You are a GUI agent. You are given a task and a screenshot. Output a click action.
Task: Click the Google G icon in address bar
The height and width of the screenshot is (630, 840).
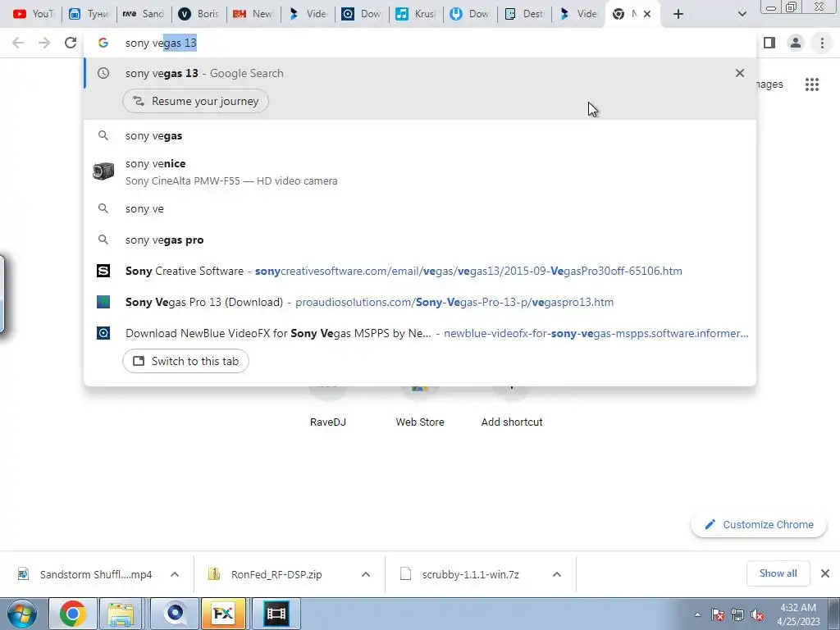(103, 43)
